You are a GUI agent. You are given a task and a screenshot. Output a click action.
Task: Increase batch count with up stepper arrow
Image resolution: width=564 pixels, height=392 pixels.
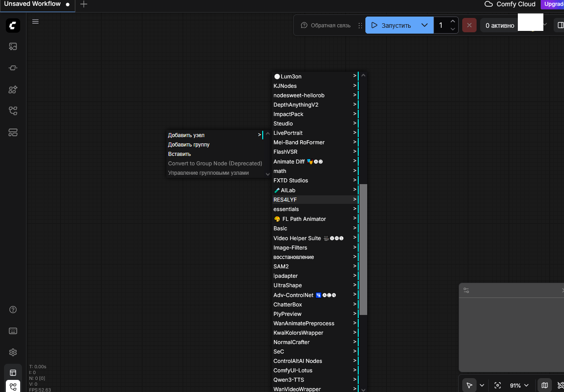pyautogui.click(x=453, y=21)
